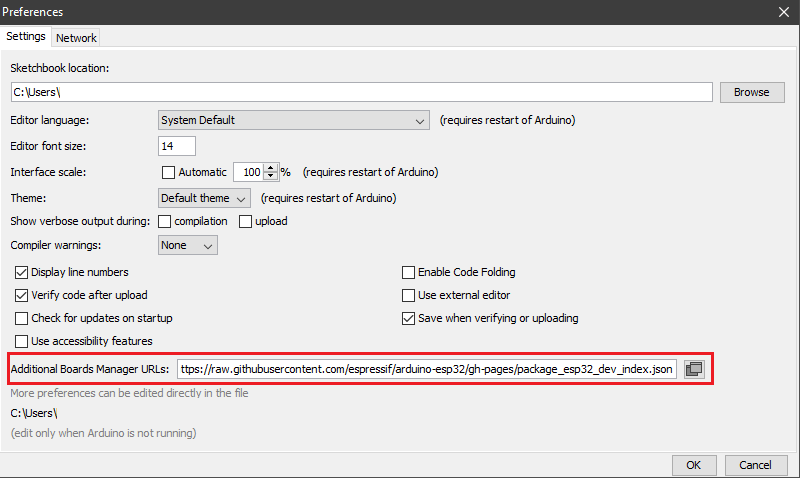Increase interface scale with the up stepper arrow
This screenshot has width=800, height=478.
coord(270,167)
